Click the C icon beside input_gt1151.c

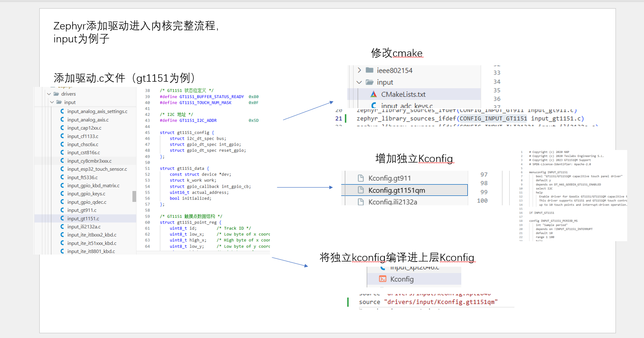(x=63, y=218)
